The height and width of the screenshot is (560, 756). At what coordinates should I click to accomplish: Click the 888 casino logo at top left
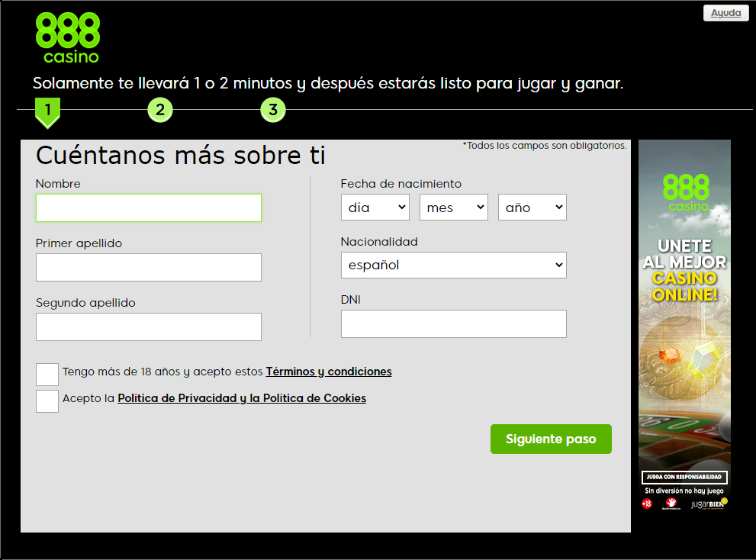coord(67,39)
